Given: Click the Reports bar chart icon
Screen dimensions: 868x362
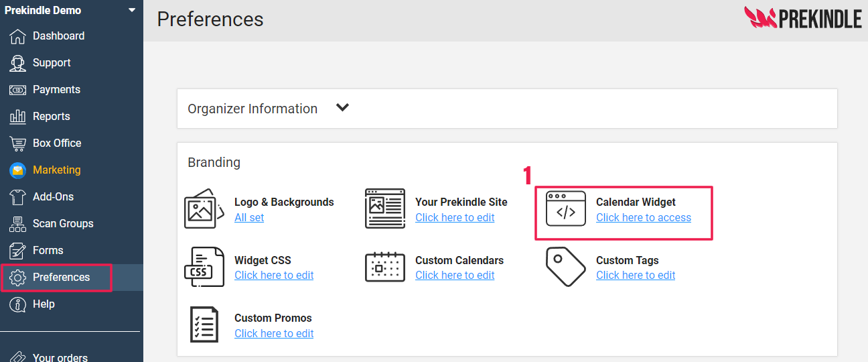Looking at the screenshot, I should point(18,117).
